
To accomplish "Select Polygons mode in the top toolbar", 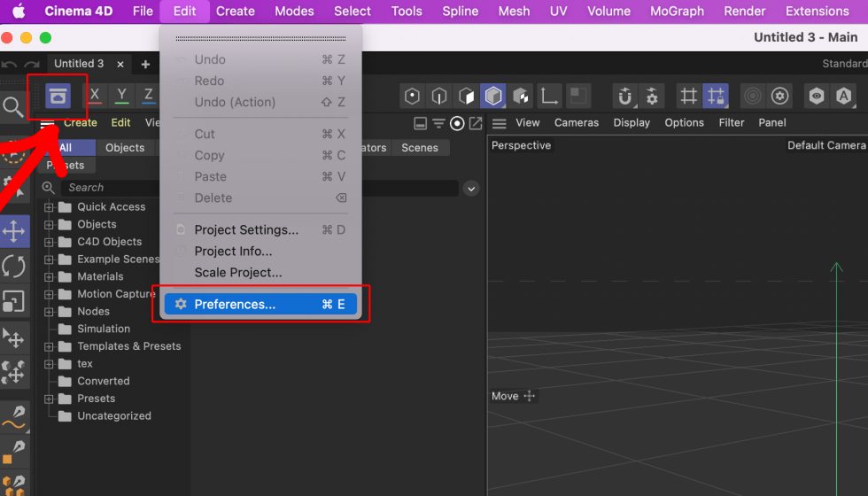I will 466,97.
